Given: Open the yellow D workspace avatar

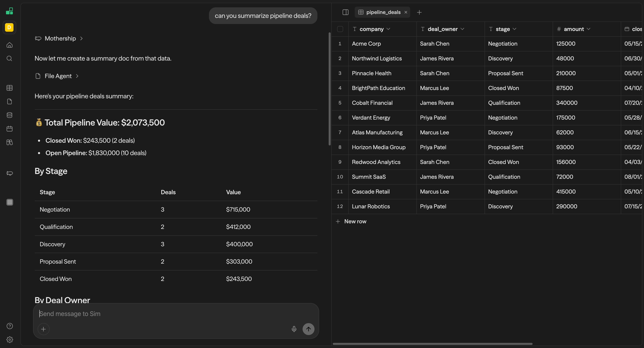Looking at the screenshot, I should [x=9, y=27].
